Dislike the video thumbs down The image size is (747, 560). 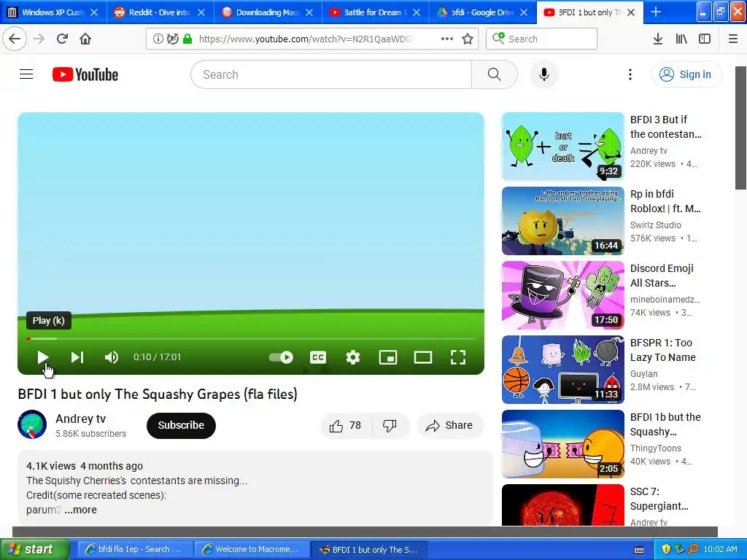(390, 425)
